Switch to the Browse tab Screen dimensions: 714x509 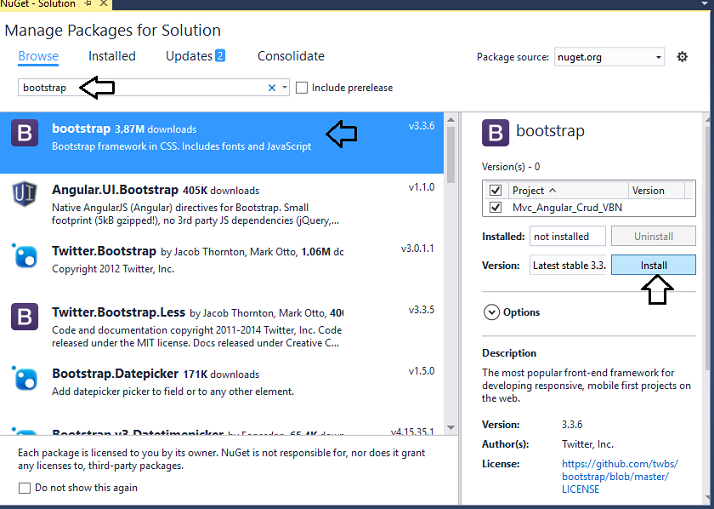(38, 56)
